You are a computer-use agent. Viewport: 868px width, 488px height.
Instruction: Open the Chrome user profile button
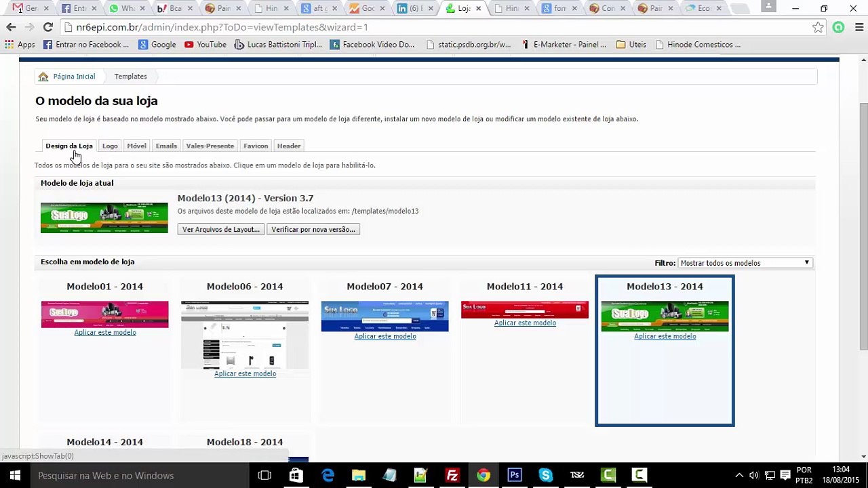coord(768,6)
